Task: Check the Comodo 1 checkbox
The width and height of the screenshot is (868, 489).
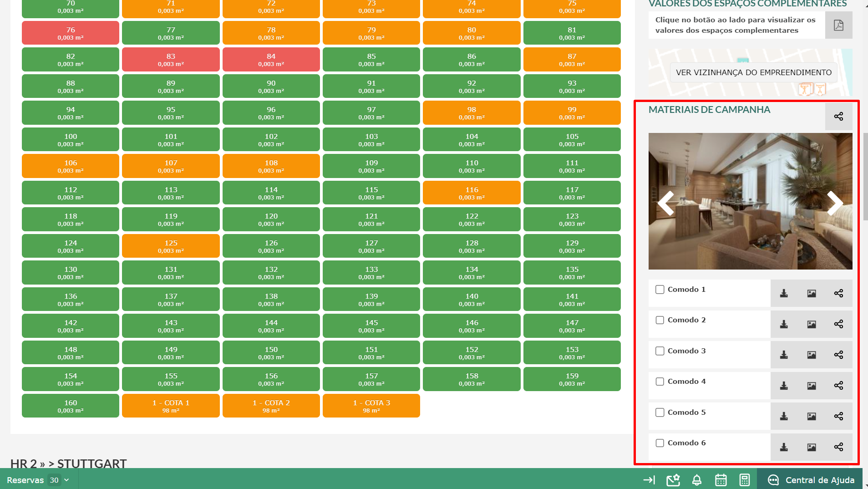Action: (660, 290)
